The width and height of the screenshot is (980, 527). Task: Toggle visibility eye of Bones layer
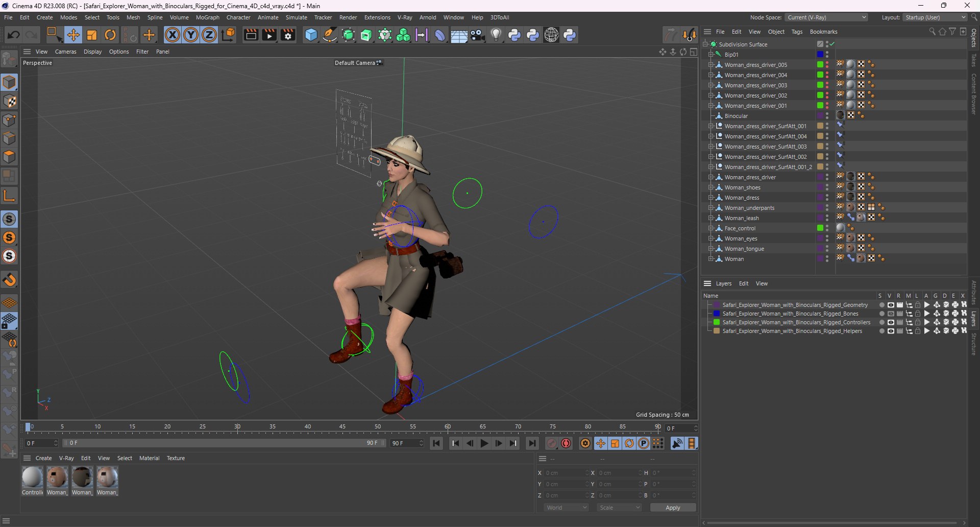click(x=891, y=314)
